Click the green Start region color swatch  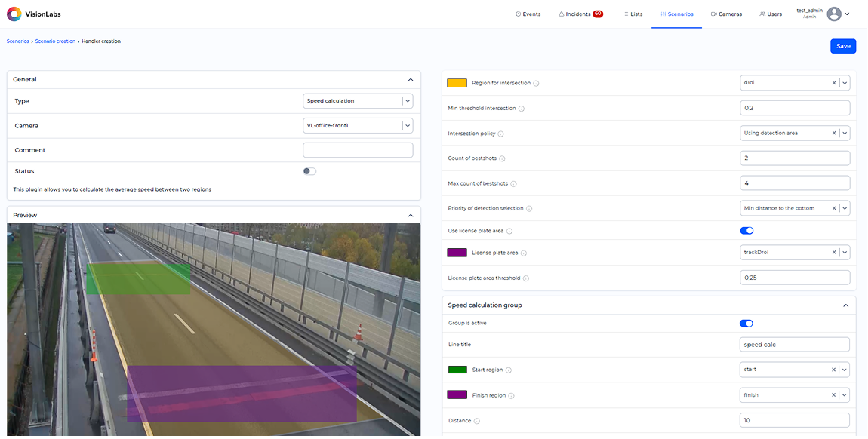pyautogui.click(x=457, y=370)
